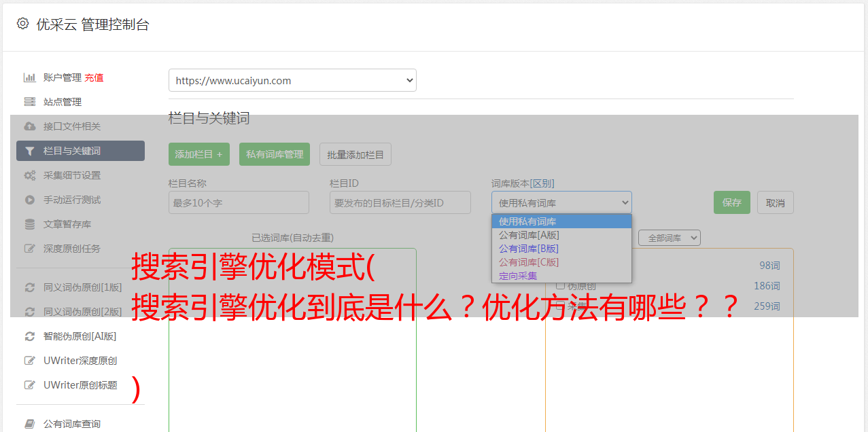Click the 手动运行测试 play icon
Viewport: 868px width, 432px height.
(29, 200)
